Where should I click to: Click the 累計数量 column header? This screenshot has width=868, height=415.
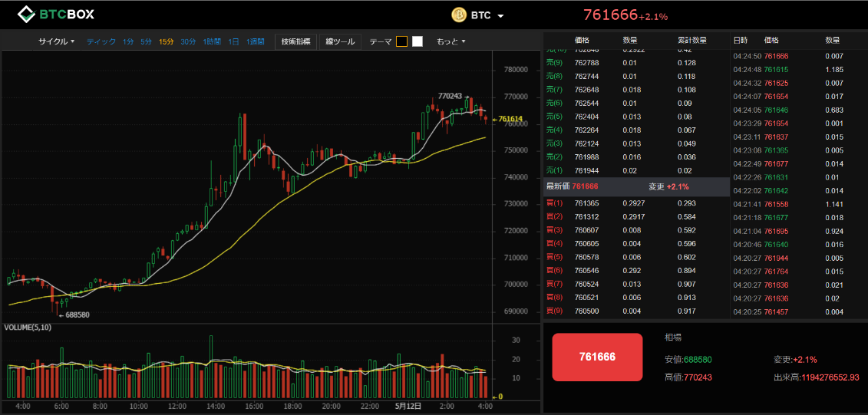point(692,41)
